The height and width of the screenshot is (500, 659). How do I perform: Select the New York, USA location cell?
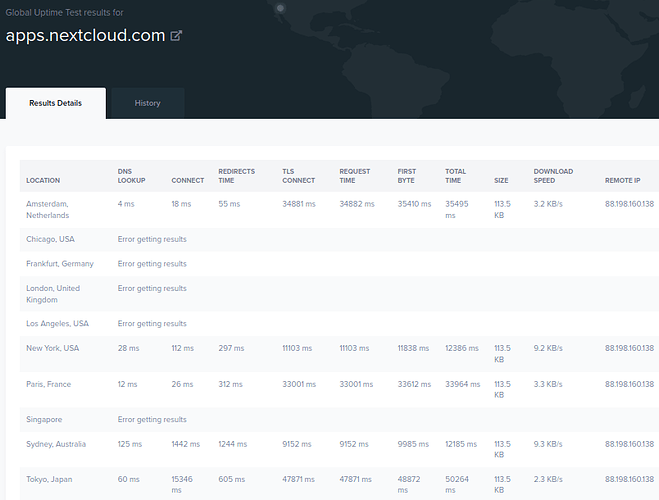pos(53,348)
